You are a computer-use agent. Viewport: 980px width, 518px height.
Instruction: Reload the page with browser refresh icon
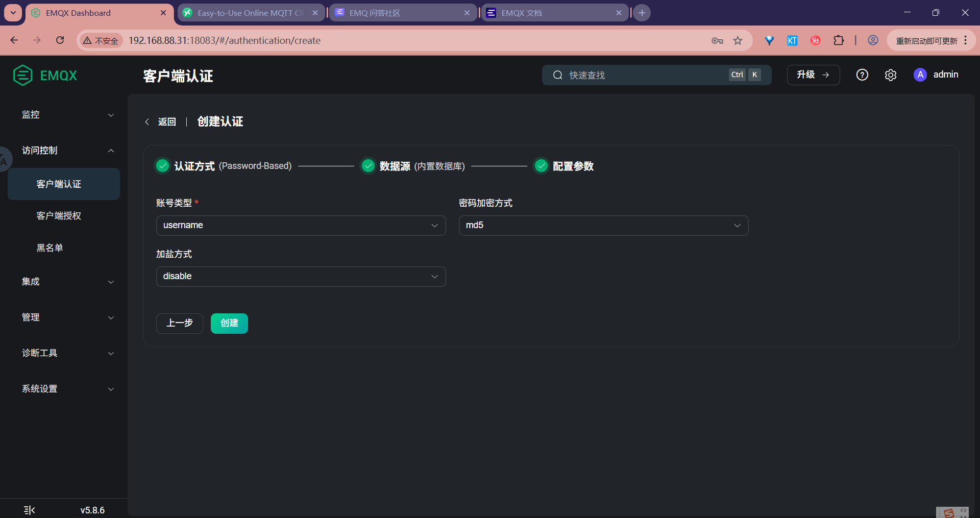(x=60, y=40)
